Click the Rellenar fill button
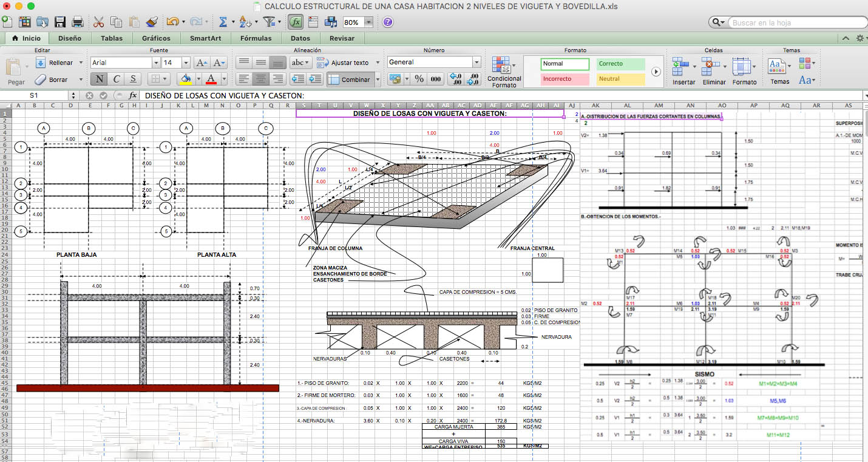Screen dimensions: 868x462 click(55, 63)
